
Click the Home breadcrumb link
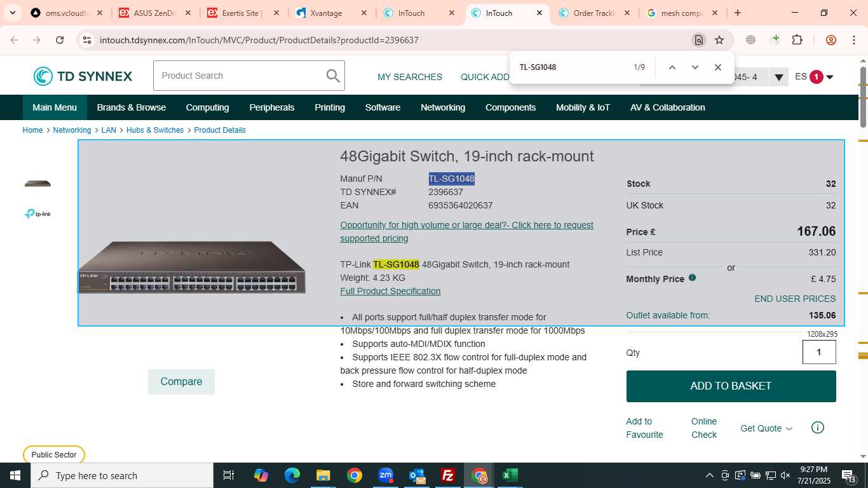click(x=32, y=130)
